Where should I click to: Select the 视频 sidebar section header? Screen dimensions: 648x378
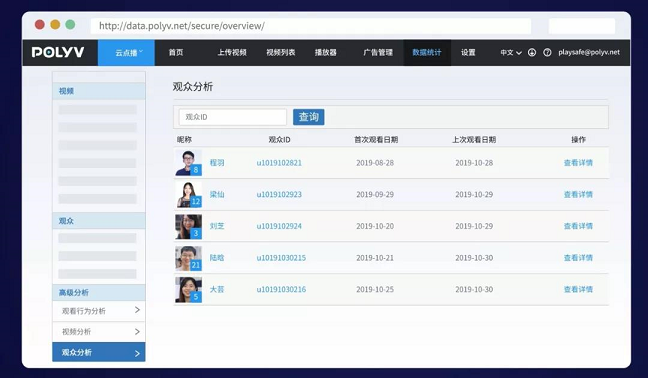tap(99, 91)
